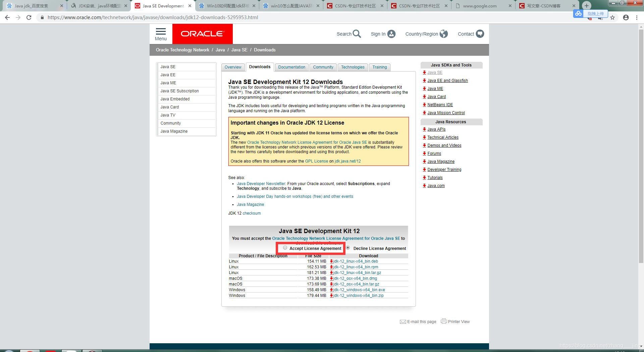The height and width of the screenshot is (352, 644).
Task: Switch to the Community tab
Action: (x=323, y=67)
